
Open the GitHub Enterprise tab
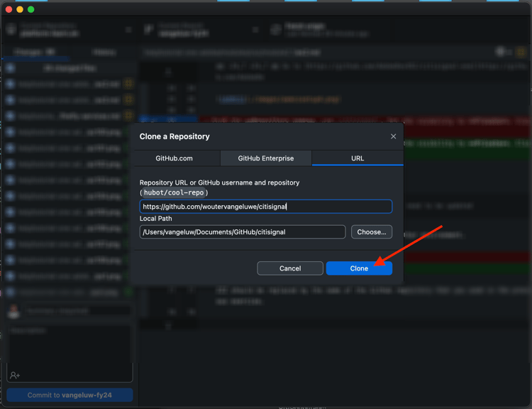tap(266, 158)
